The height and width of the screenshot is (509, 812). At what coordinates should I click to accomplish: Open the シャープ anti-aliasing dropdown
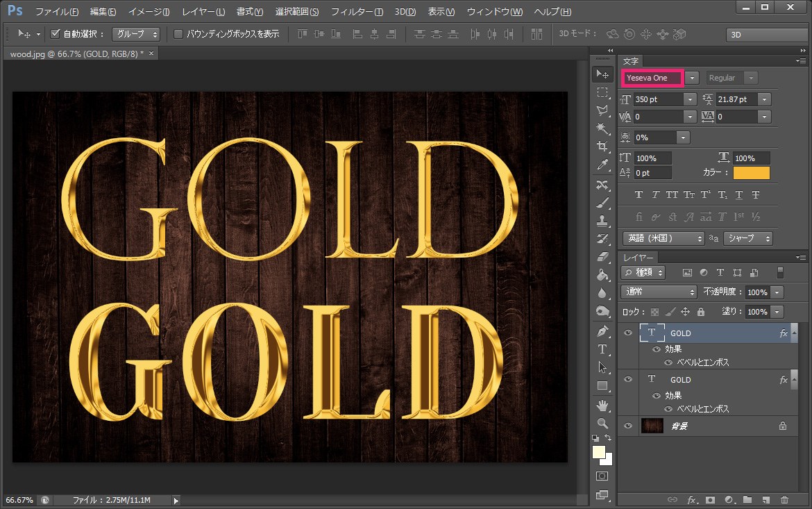click(x=747, y=238)
